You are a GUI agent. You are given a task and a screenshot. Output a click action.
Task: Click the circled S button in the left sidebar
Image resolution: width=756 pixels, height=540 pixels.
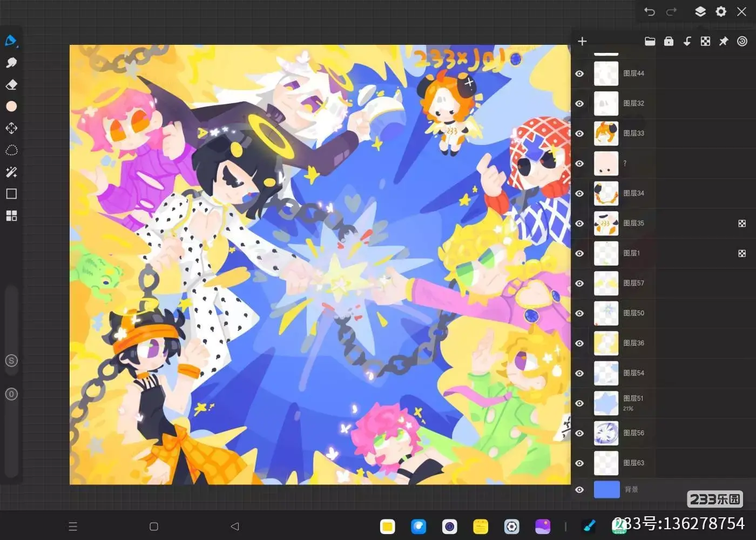click(x=11, y=361)
